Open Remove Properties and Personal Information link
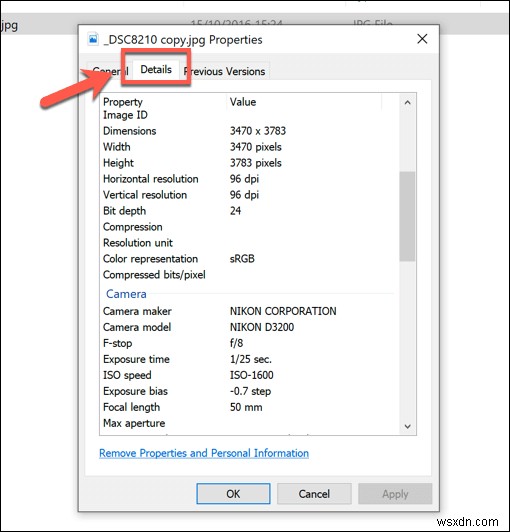This screenshot has height=532, width=510. pos(204,453)
